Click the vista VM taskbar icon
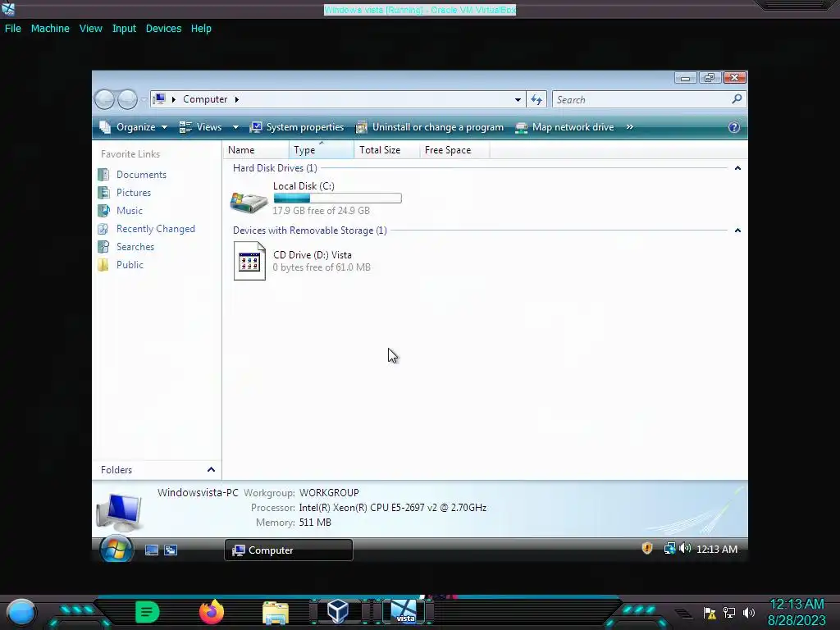 tap(404, 611)
